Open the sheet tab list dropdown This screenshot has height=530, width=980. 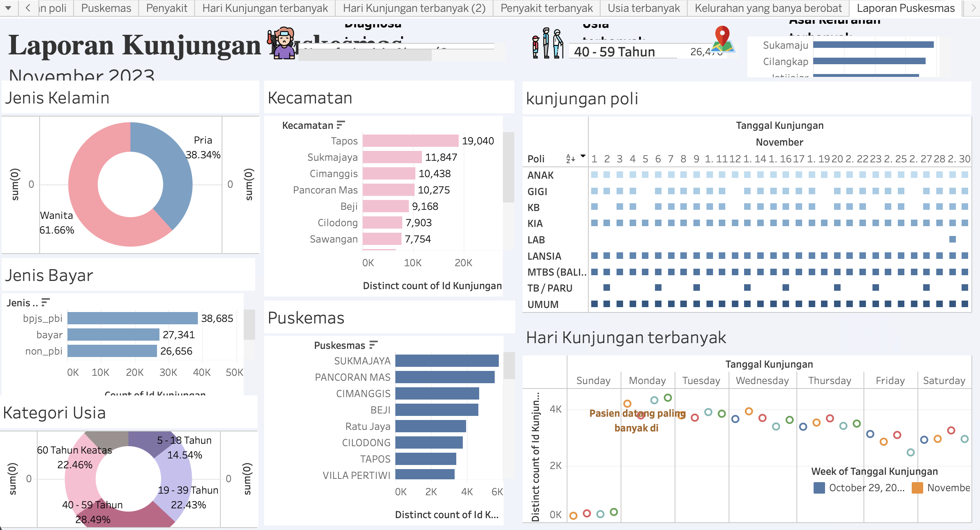9,8
